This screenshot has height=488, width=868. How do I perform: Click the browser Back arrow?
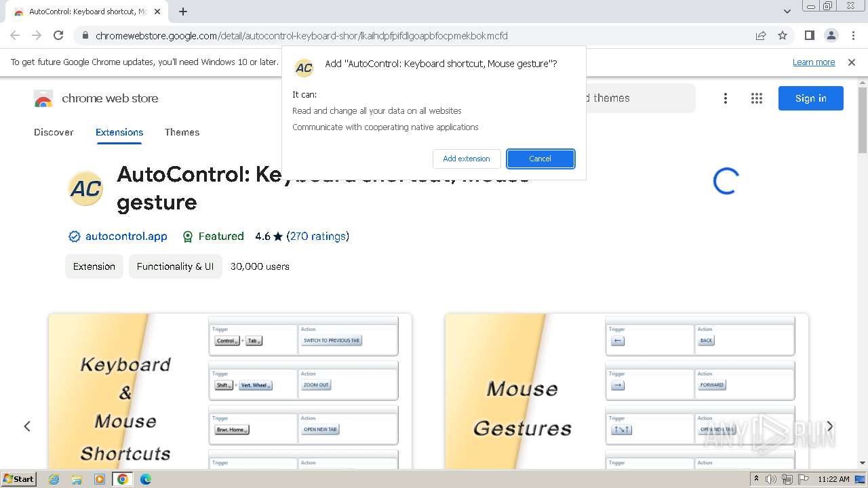pos(15,35)
